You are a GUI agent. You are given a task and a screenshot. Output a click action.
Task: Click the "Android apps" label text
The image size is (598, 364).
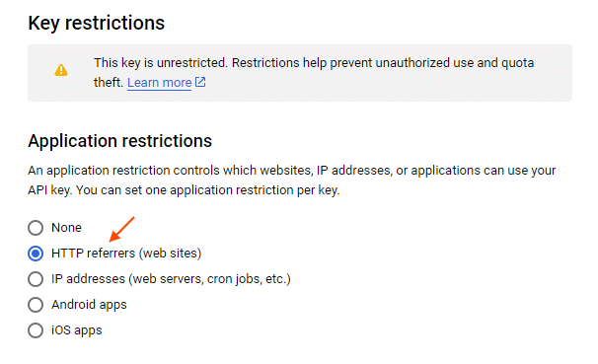click(89, 305)
